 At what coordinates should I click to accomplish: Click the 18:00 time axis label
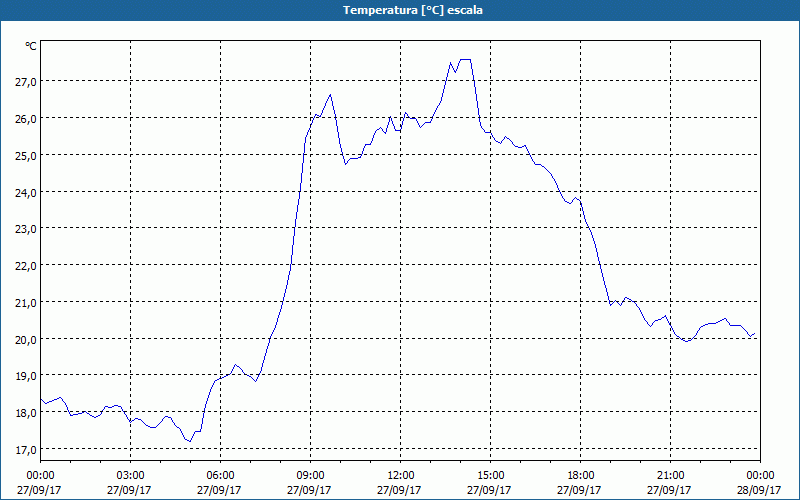point(581,476)
